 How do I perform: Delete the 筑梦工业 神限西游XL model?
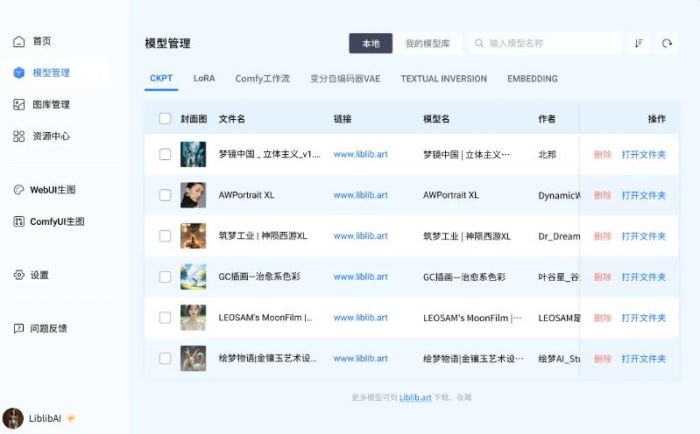click(x=602, y=236)
